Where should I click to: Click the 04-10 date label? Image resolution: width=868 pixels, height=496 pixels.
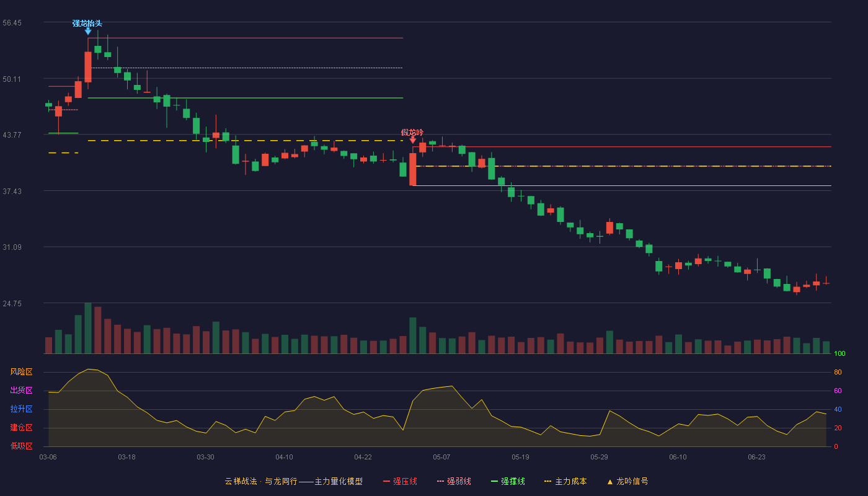(284, 457)
